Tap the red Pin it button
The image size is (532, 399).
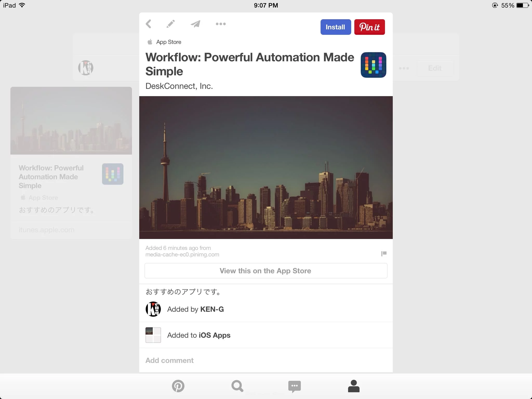369,27
